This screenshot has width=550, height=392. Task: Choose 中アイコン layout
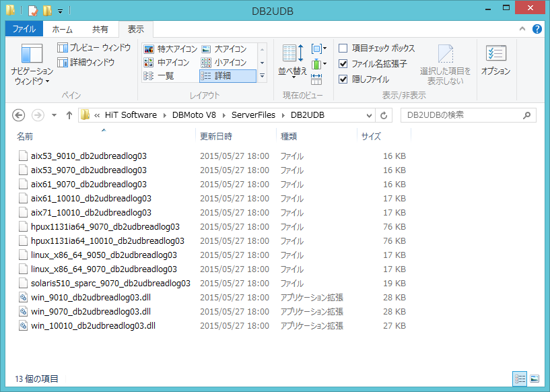pyautogui.click(x=166, y=63)
